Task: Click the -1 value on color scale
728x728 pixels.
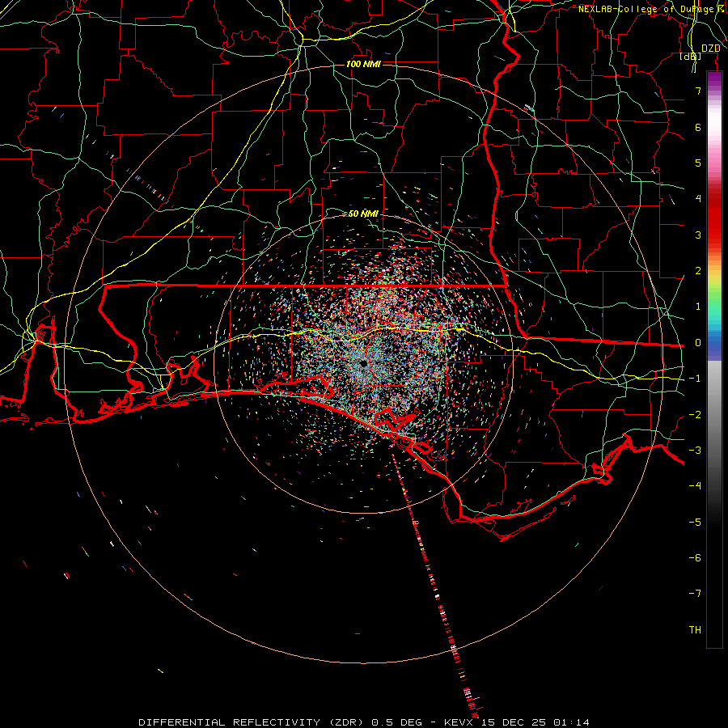Action: click(695, 379)
